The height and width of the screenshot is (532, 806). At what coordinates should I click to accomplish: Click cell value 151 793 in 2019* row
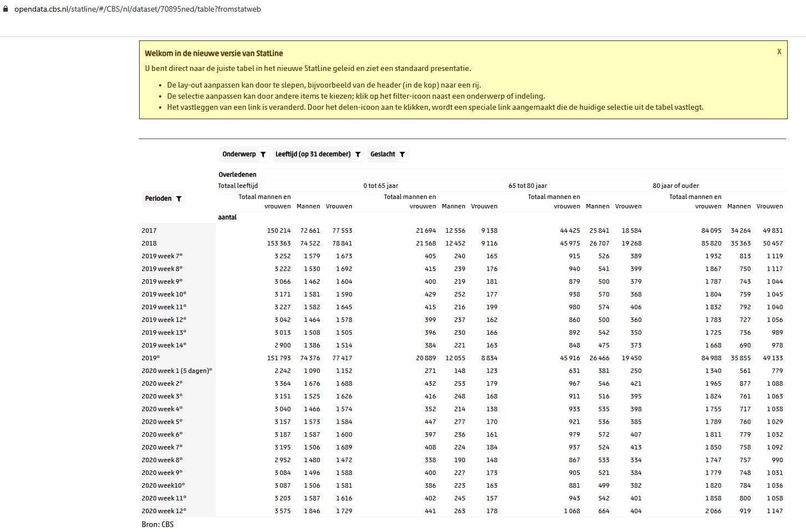point(279,358)
